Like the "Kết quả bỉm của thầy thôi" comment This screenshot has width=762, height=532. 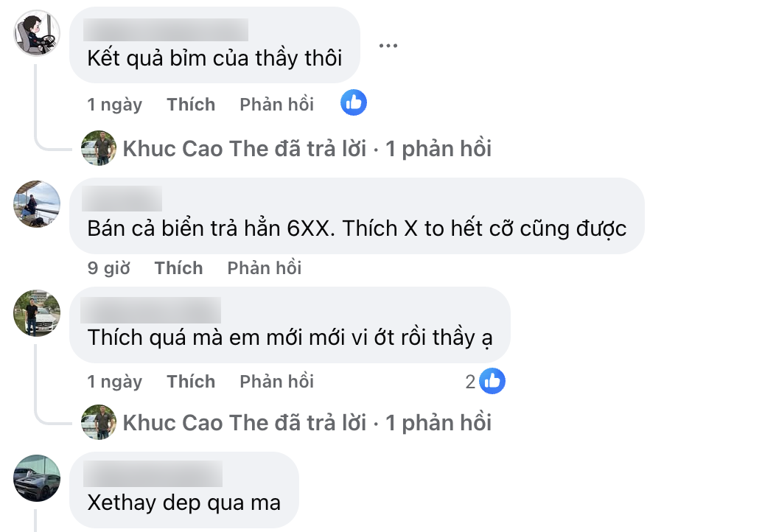click(x=191, y=105)
